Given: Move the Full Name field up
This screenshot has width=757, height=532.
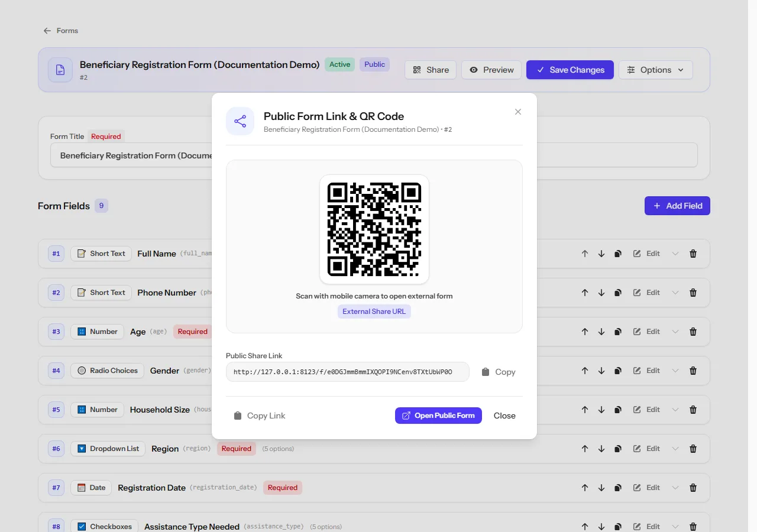Looking at the screenshot, I should click(585, 254).
